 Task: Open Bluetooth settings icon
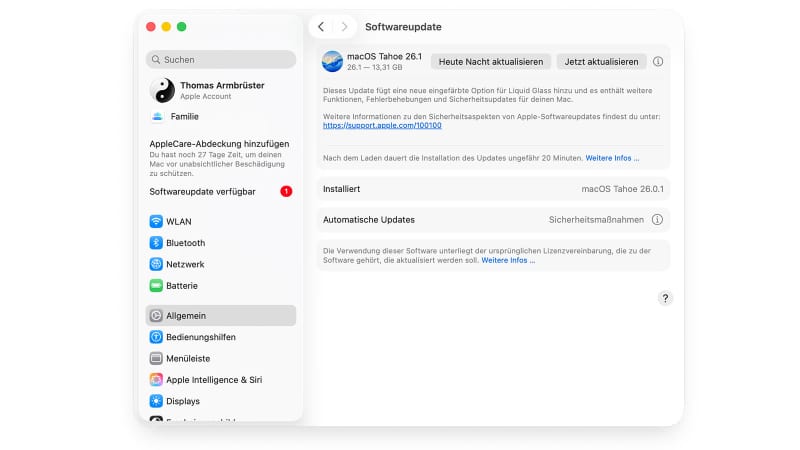[156, 243]
